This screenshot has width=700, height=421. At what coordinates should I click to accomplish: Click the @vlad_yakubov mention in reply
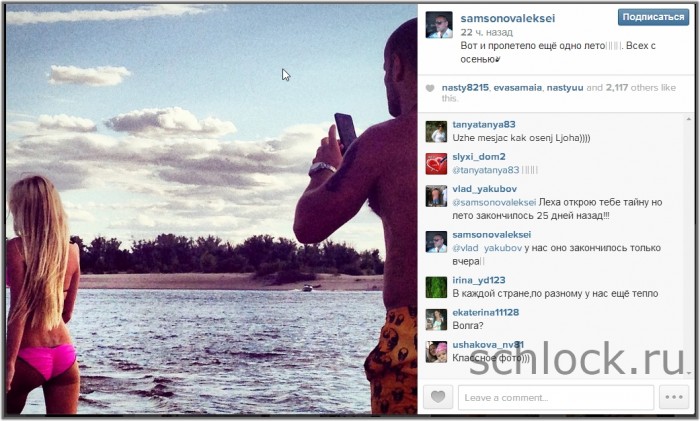(x=487, y=248)
